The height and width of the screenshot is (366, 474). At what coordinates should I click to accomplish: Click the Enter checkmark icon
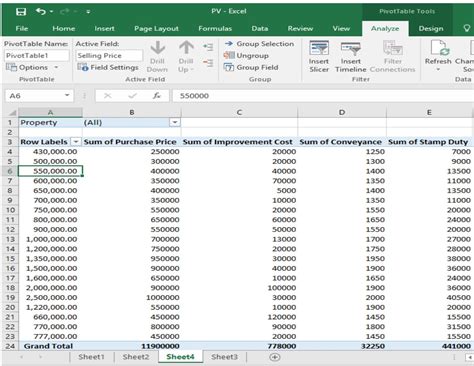[132, 96]
